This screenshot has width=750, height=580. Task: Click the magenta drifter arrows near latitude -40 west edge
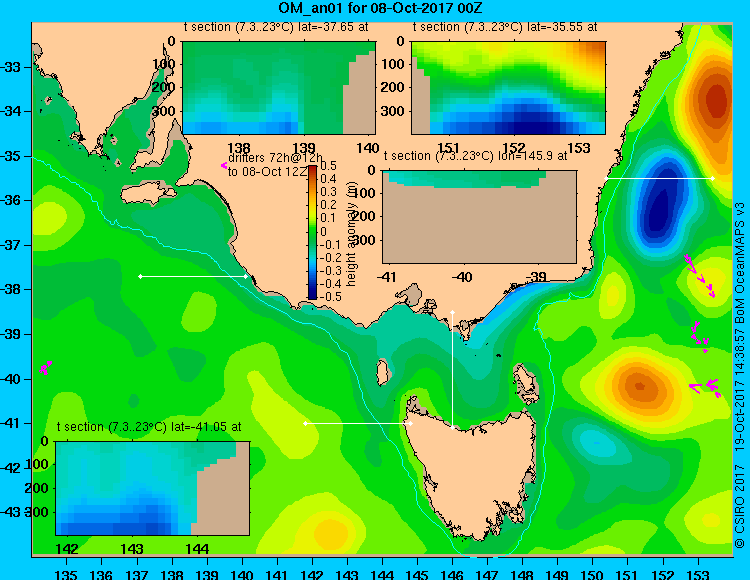(x=45, y=368)
